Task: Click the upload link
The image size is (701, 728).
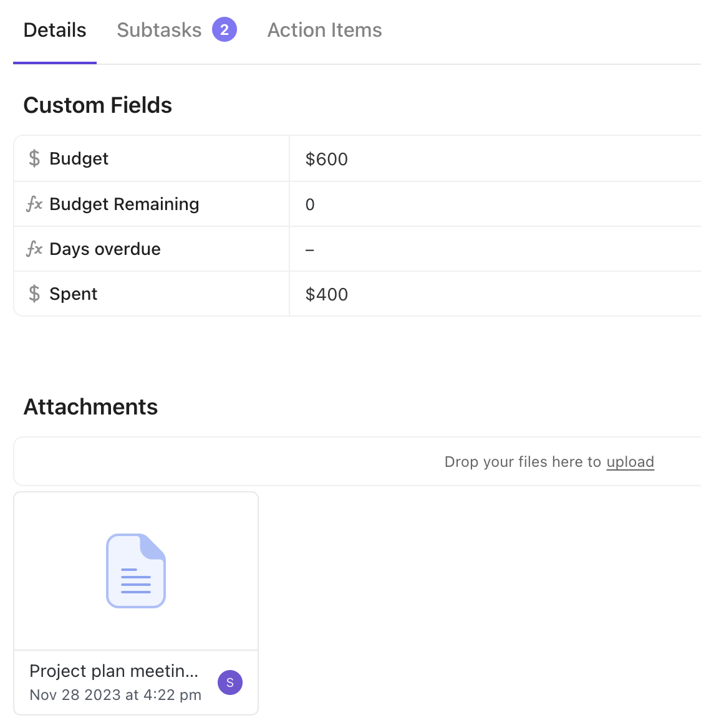Action: [630, 462]
